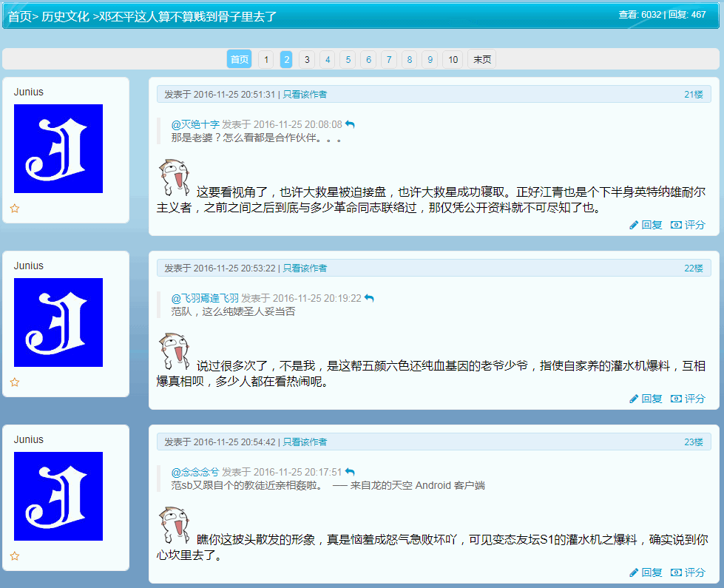Click 只看该作者 in post 22楼 header

tap(305, 268)
